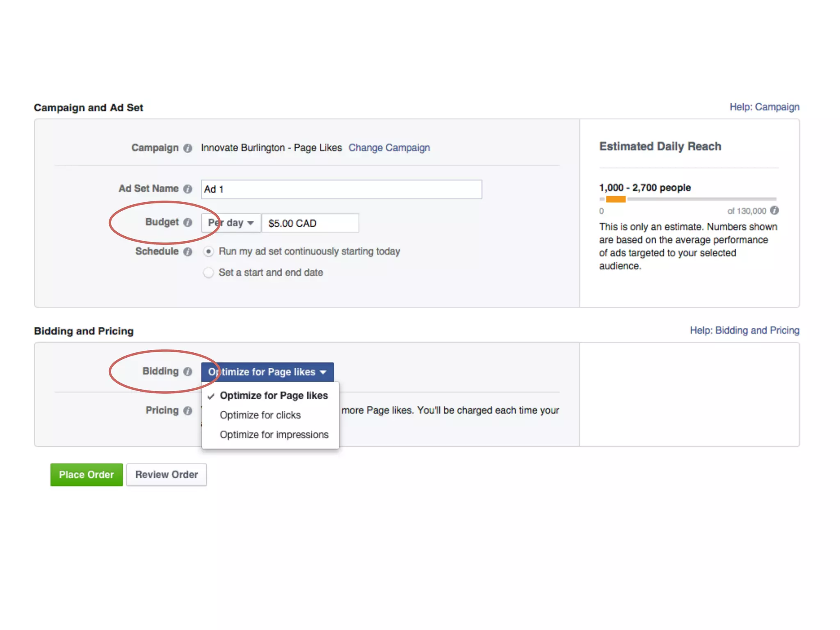Open the Change Campaign link

pos(389,148)
